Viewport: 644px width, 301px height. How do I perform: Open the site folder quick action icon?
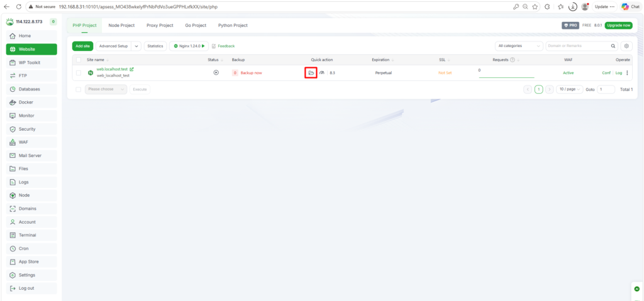pyautogui.click(x=311, y=73)
